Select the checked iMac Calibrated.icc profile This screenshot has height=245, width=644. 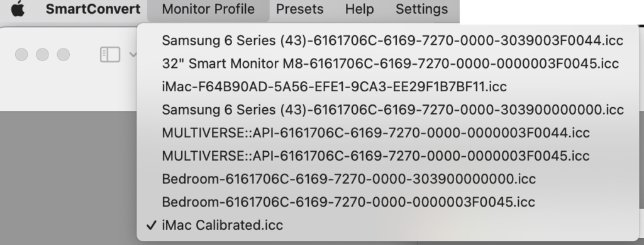tap(387, 225)
